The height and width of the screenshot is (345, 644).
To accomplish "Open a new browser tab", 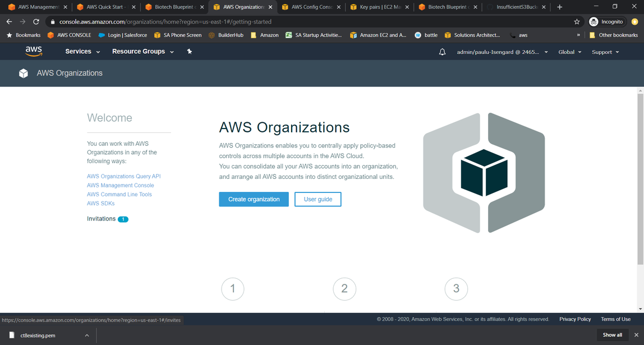I will 559,7.
